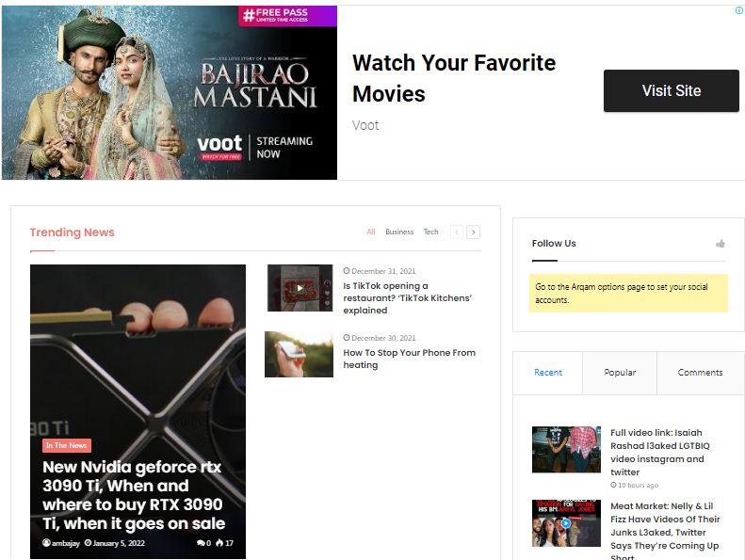Screen dimensions: 745x560
Task: Open the TikTok Kitchens video thumbnail
Action: point(300,288)
